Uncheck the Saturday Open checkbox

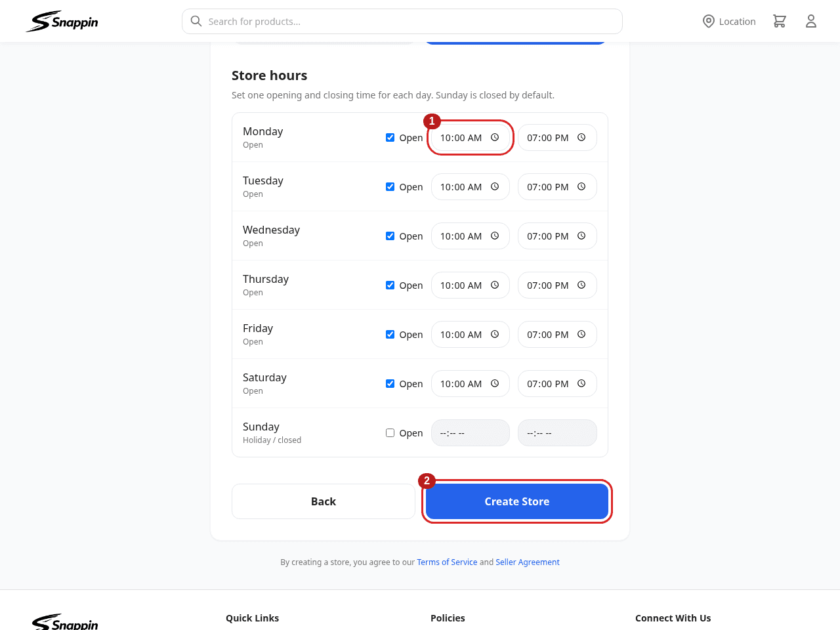[x=390, y=383]
